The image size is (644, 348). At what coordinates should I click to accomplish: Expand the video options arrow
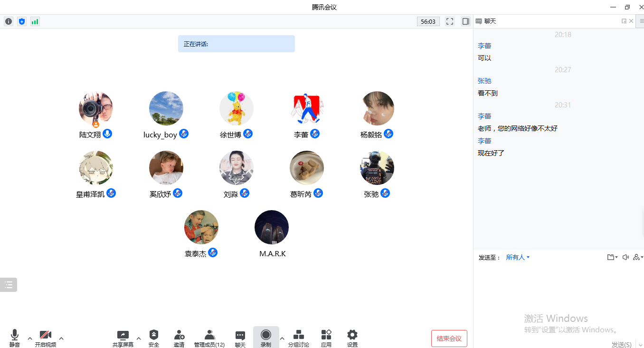click(61, 338)
